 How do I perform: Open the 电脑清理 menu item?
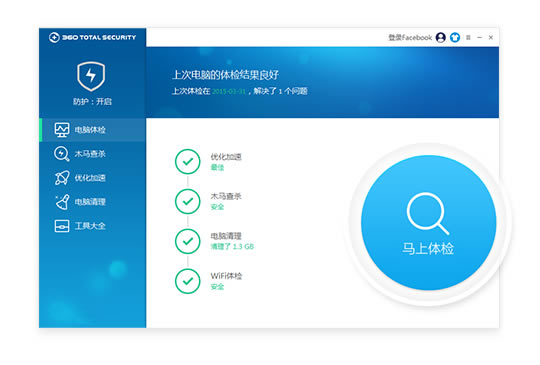93,202
